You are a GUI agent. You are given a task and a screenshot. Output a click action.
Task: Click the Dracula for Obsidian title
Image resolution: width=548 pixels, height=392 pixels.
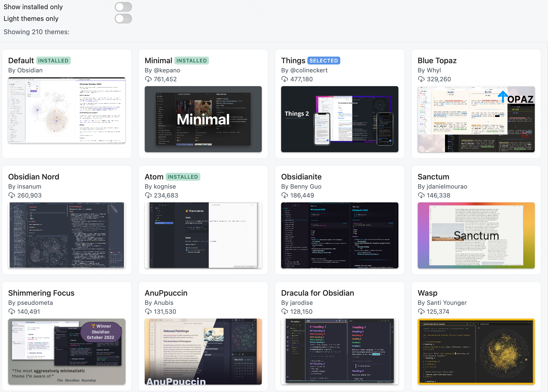pyautogui.click(x=318, y=293)
